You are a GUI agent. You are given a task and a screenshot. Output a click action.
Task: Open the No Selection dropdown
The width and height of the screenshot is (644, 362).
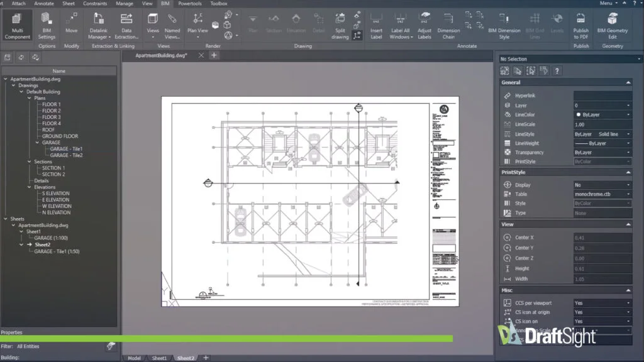click(x=565, y=59)
